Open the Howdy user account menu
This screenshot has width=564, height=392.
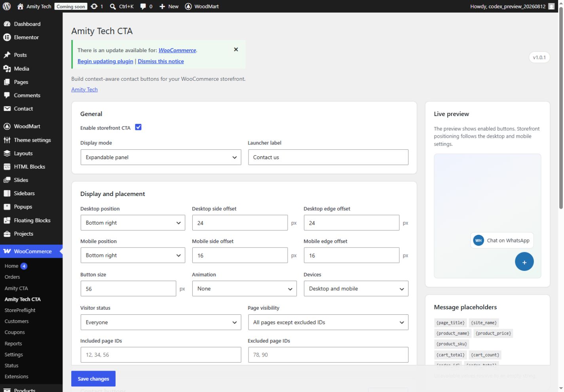click(512, 6)
